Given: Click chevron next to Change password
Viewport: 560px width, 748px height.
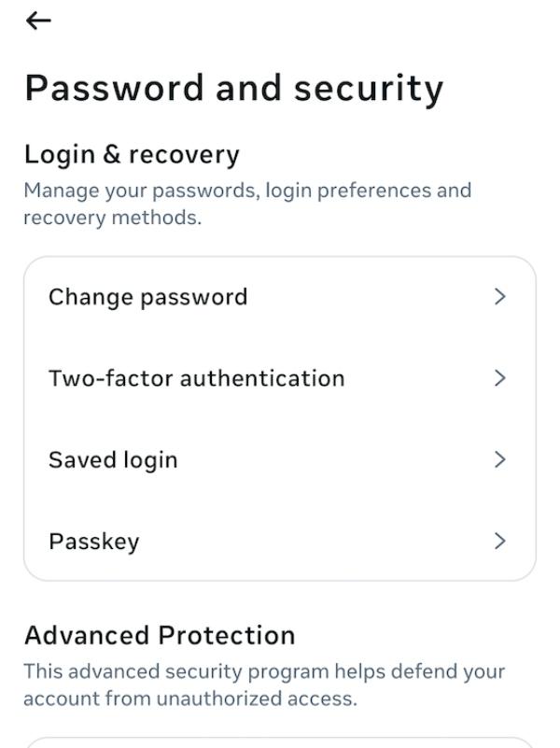Looking at the screenshot, I should click(500, 297).
